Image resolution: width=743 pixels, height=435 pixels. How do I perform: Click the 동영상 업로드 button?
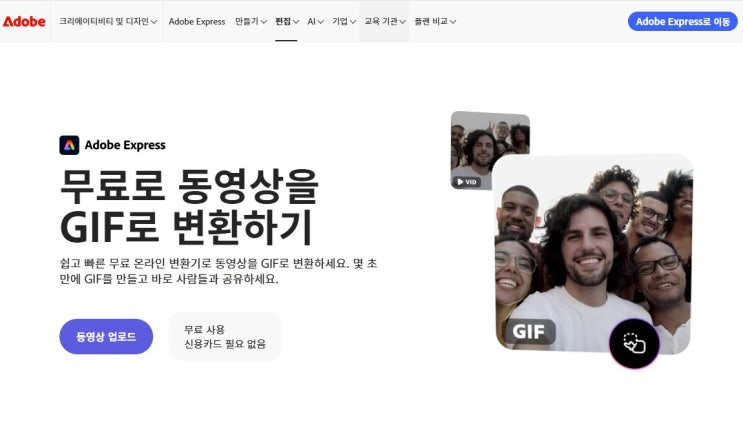click(x=106, y=336)
